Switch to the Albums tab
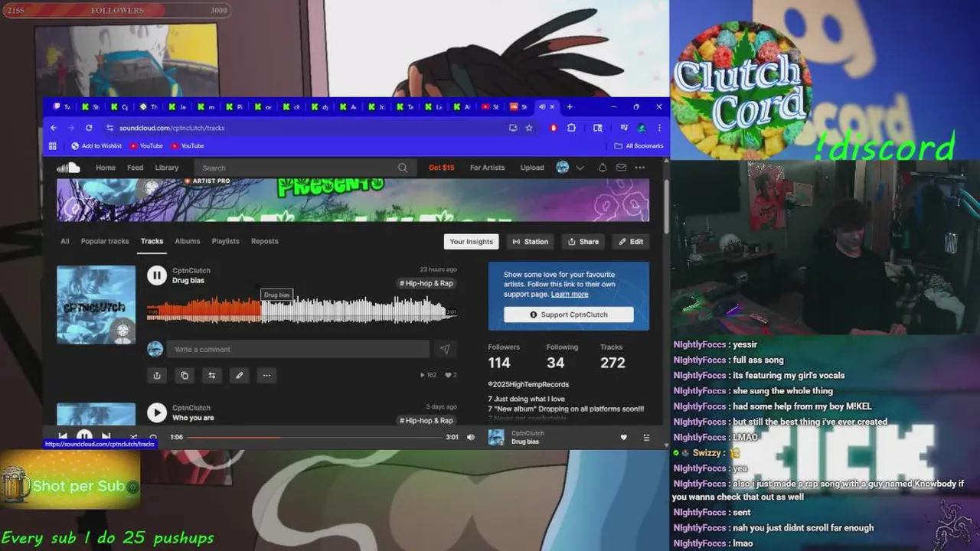Image resolution: width=980 pixels, height=551 pixels. (x=188, y=241)
